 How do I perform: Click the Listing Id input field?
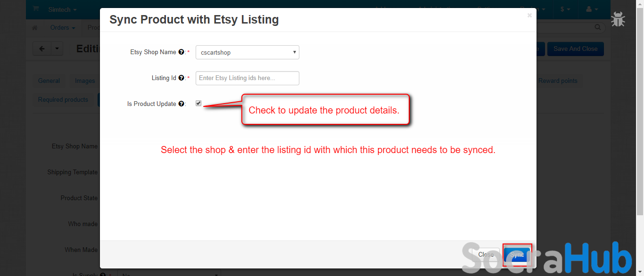248,78
